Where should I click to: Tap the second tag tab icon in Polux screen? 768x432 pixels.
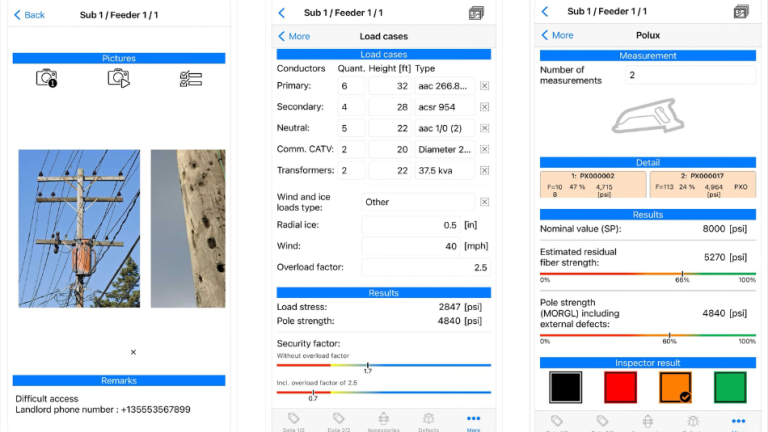pos(602,422)
